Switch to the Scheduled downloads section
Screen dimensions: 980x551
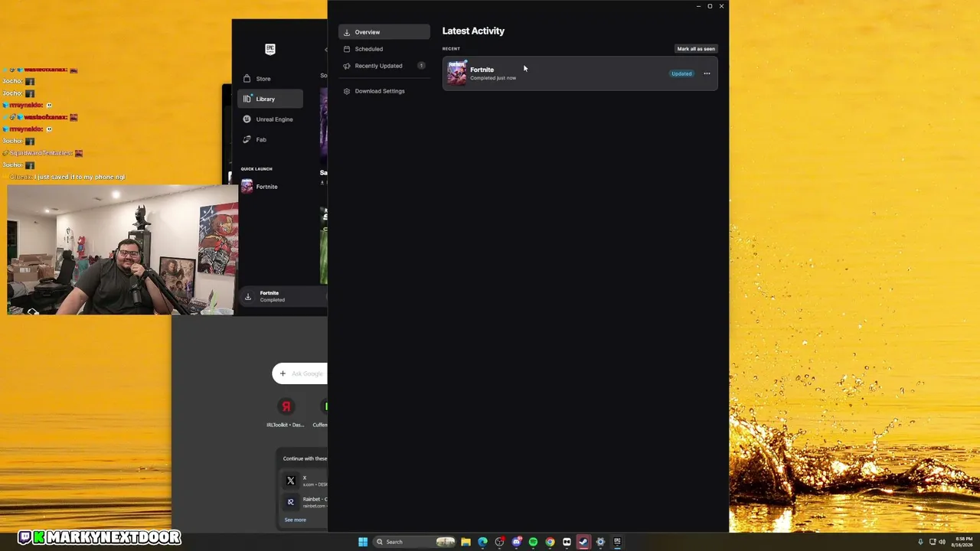tap(384, 49)
